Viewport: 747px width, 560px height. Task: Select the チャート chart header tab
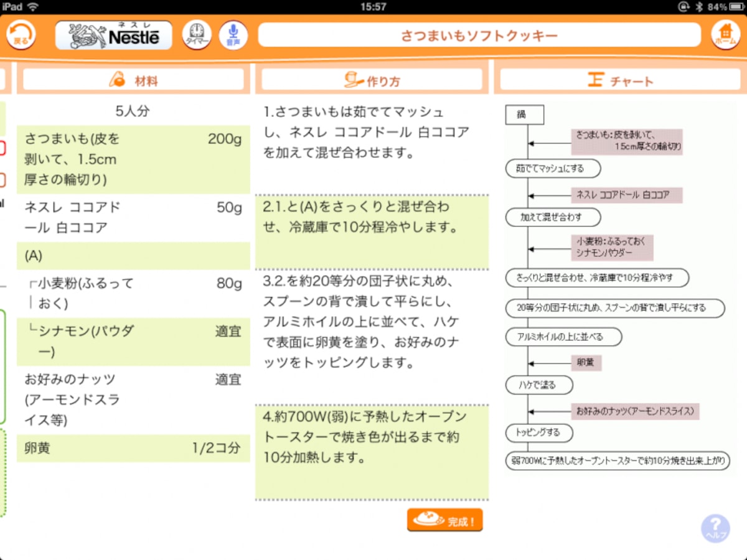coord(621,80)
